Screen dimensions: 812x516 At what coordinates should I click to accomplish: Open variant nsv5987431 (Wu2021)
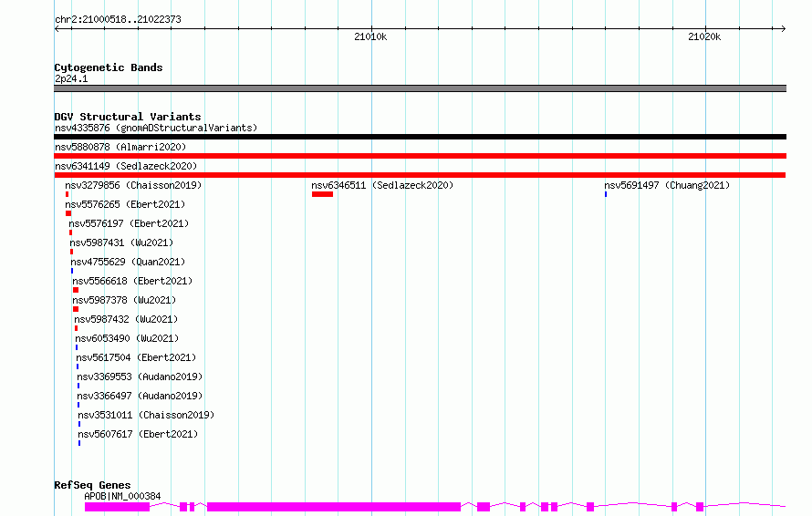click(x=121, y=243)
